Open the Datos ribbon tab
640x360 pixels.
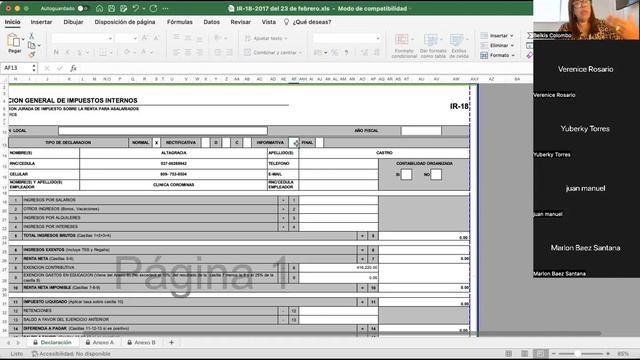[211, 22]
